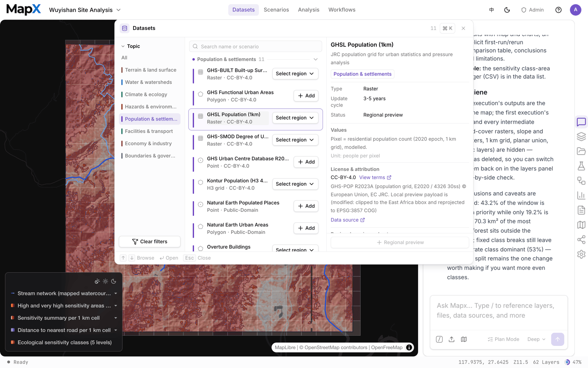Select the moon dark basemap icon in legend
The height and width of the screenshot is (368, 588).
point(114,281)
